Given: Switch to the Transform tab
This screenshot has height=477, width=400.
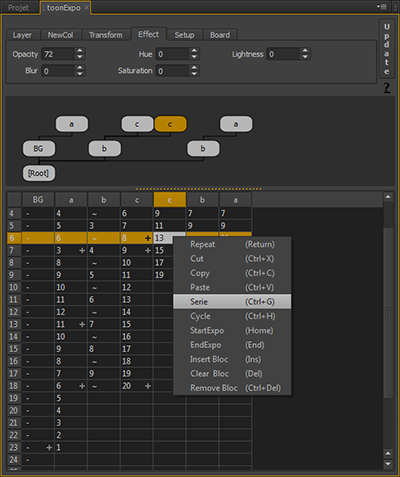Looking at the screenshot, I should [x=106, y=35].
